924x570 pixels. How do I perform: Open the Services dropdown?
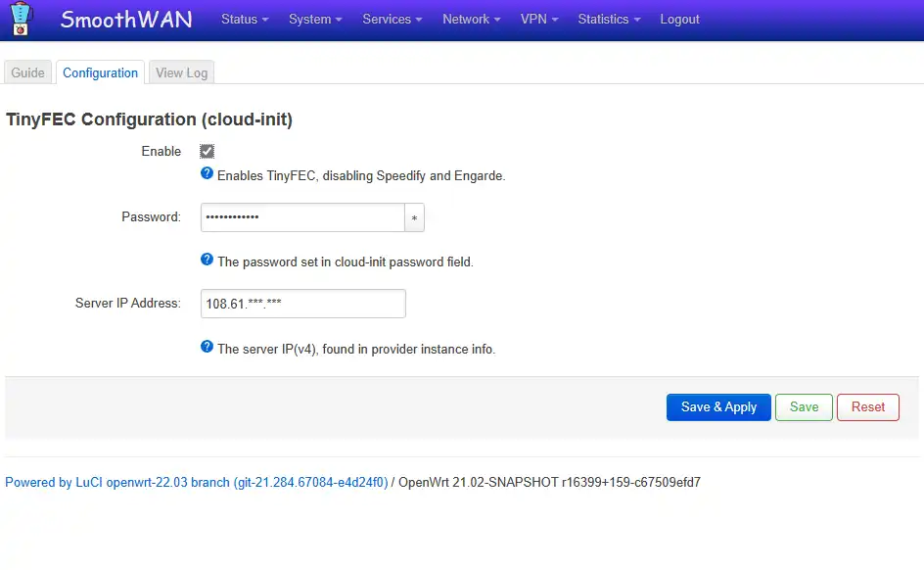tap(393, 20)
